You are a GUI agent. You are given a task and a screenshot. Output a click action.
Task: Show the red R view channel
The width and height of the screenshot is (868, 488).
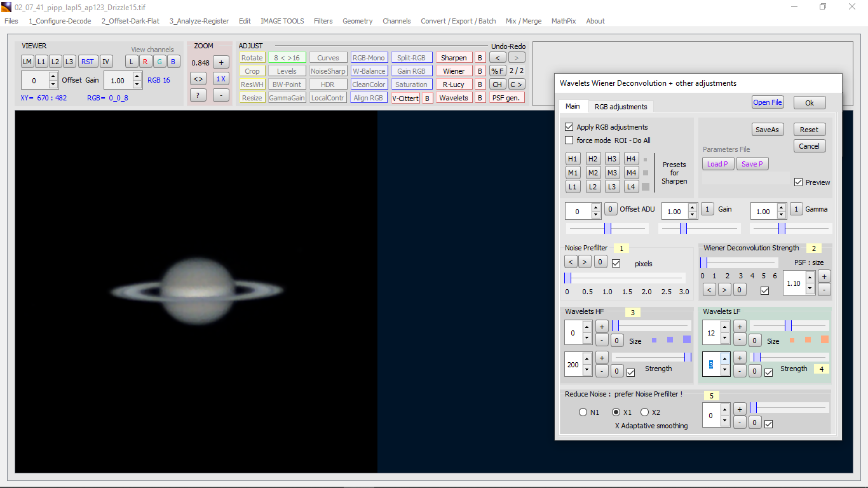pyautogui.click(x=146, y=62)
